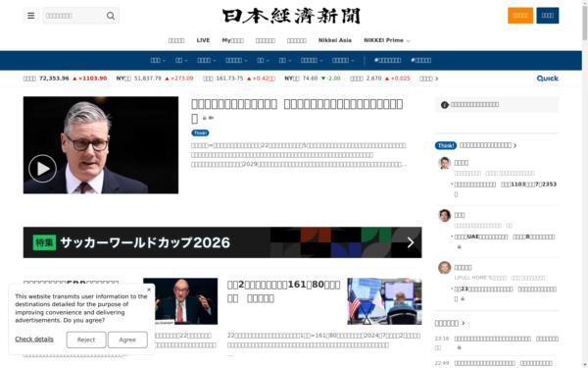Open the Nikkei average 72,353.96 ticker item
588x368 pixels.
click(65, 79)
